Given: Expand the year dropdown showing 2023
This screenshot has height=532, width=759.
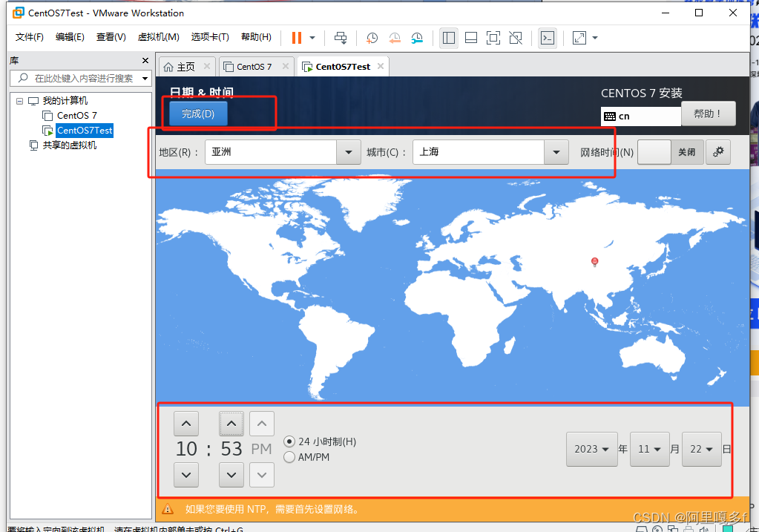Looking at the screenshot, I should point(591,449).
